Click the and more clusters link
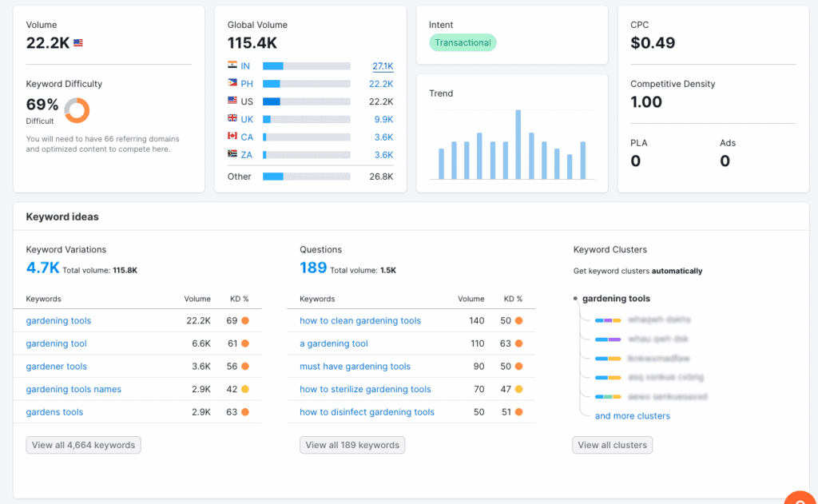 [632, 415]
